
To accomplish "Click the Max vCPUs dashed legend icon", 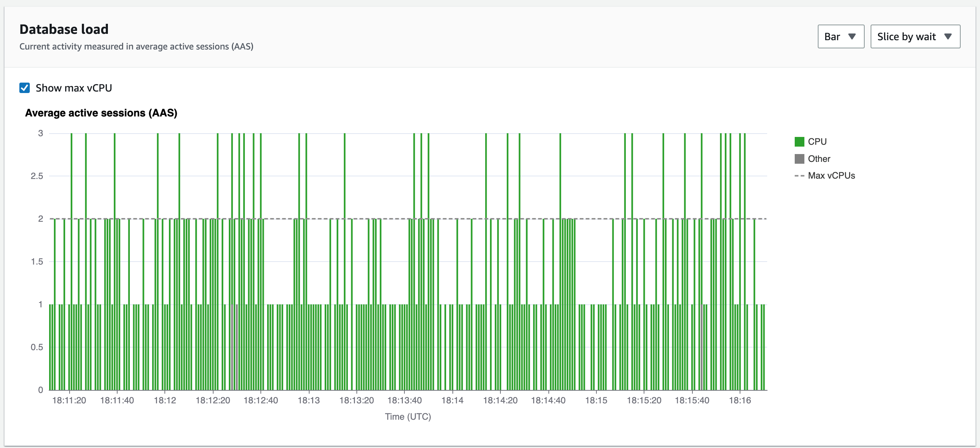I will click(799, 176).
